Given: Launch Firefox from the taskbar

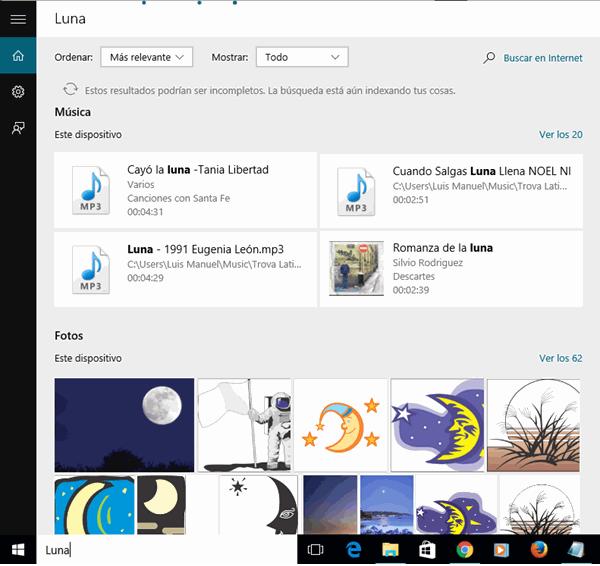Looking at the screenshot, I should click(539, 549).
